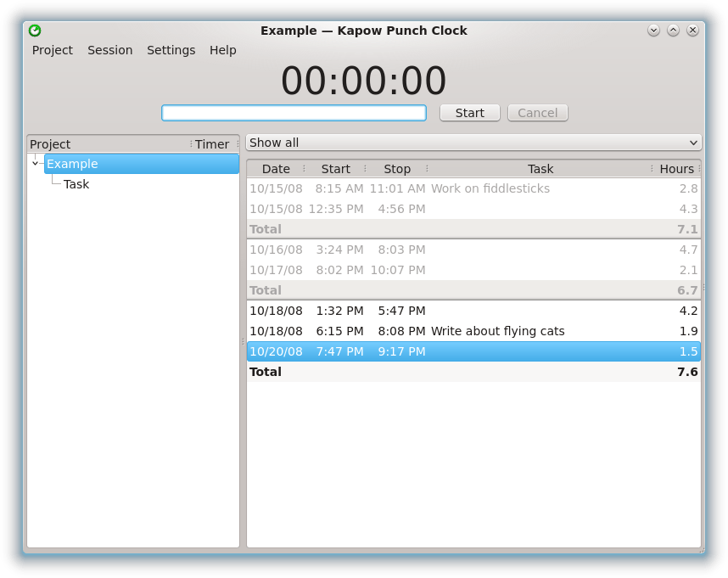This screenshot has height=578, width=728.
Task: Click the green Kapow clock window icon
Action: point(35,31)
